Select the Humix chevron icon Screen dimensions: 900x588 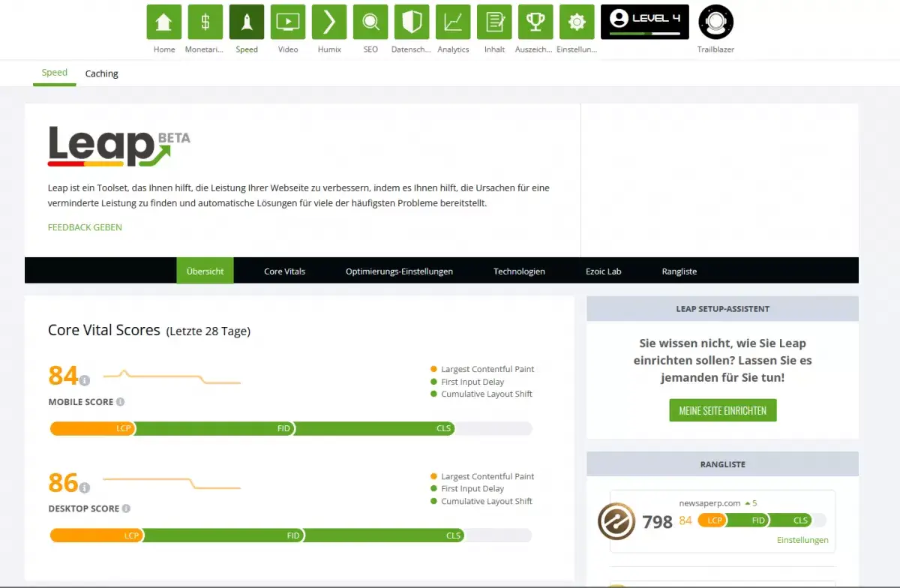(x=329, y=22)
